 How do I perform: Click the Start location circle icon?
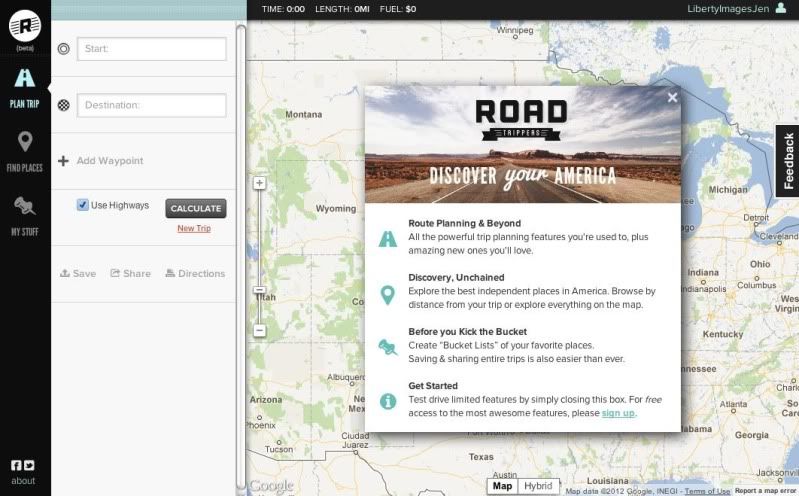(64, 49)
